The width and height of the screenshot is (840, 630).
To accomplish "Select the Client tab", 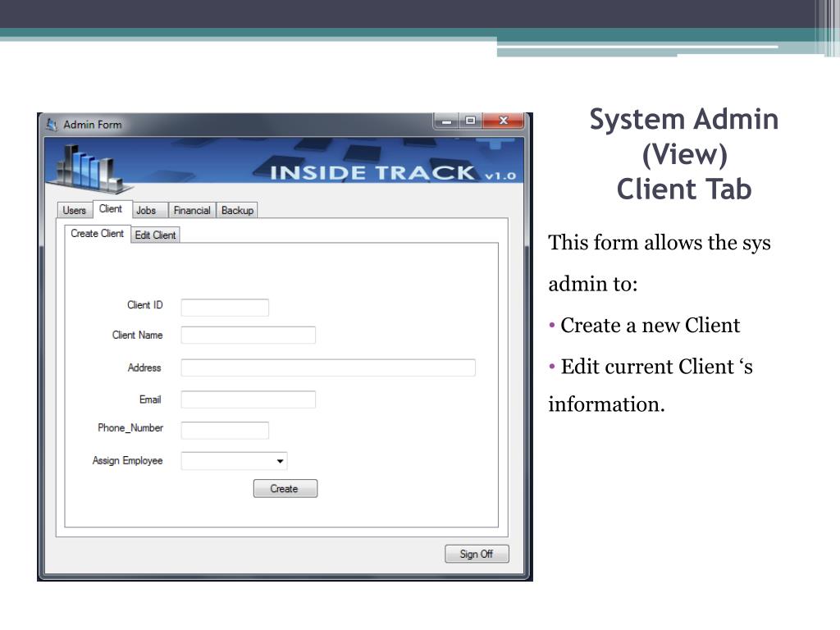I will 112,209.
